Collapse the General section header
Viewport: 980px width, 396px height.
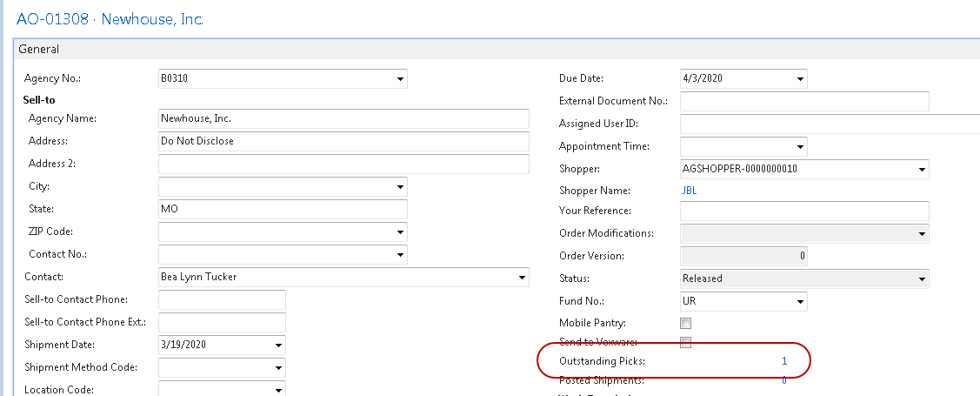(39, 50)
